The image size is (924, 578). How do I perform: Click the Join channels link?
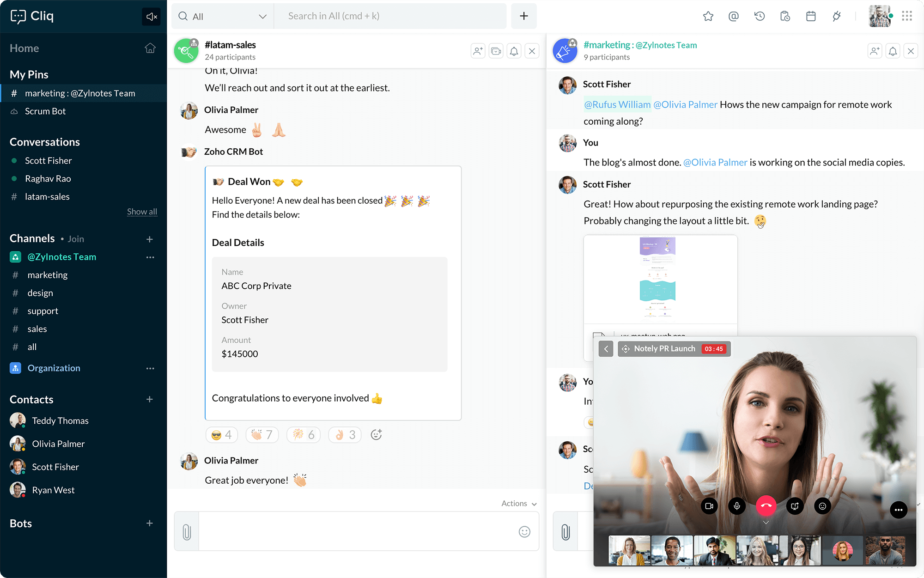(76, 239)
